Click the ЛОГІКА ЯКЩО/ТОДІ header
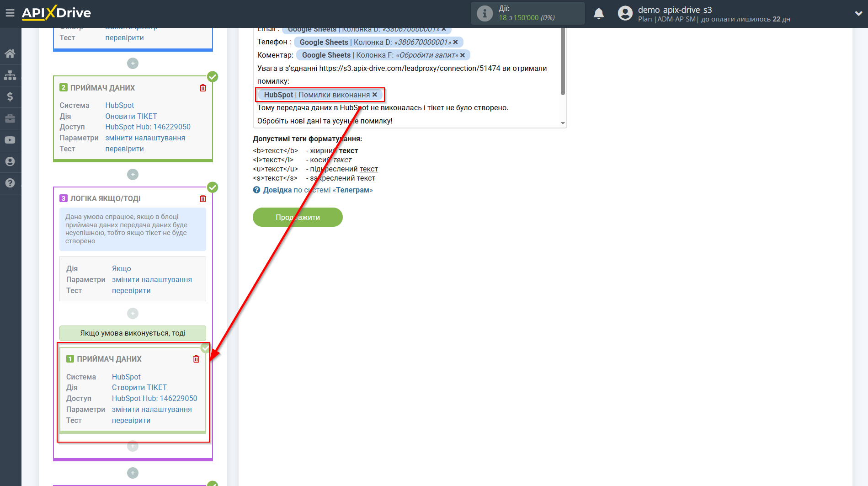868x486 pixels. tap(105, 198)
